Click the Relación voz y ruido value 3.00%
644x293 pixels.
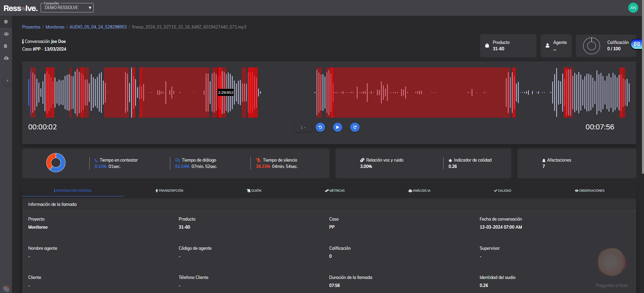[366, 167]
